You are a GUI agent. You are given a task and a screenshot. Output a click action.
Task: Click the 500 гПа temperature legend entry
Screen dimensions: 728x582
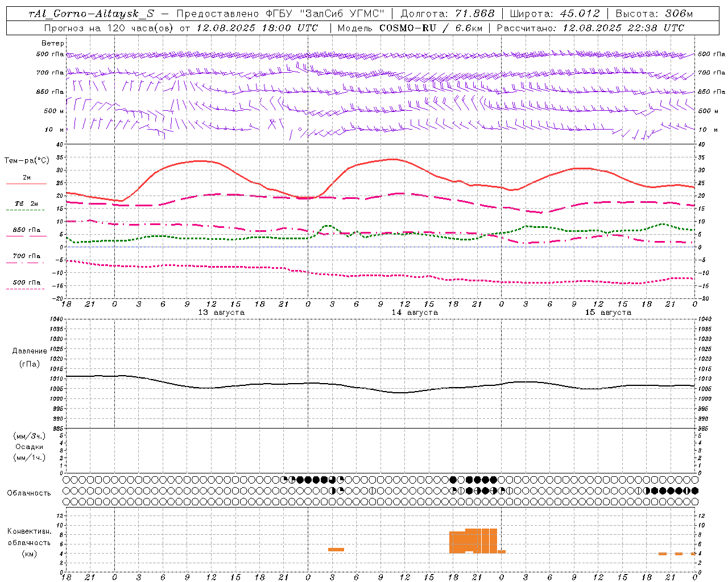pyautogui.click(x=27, y=282)
